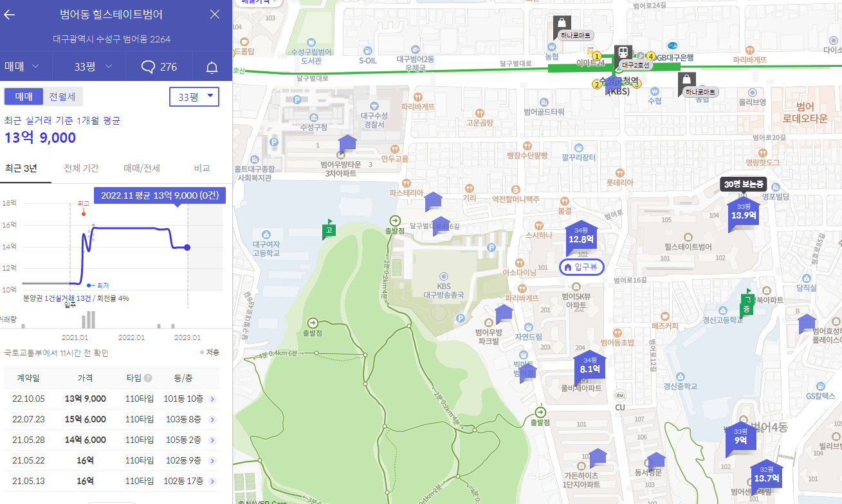Screen dimensions: 842x504
Task: Open the 비교 tab
Action: [202, 168]
